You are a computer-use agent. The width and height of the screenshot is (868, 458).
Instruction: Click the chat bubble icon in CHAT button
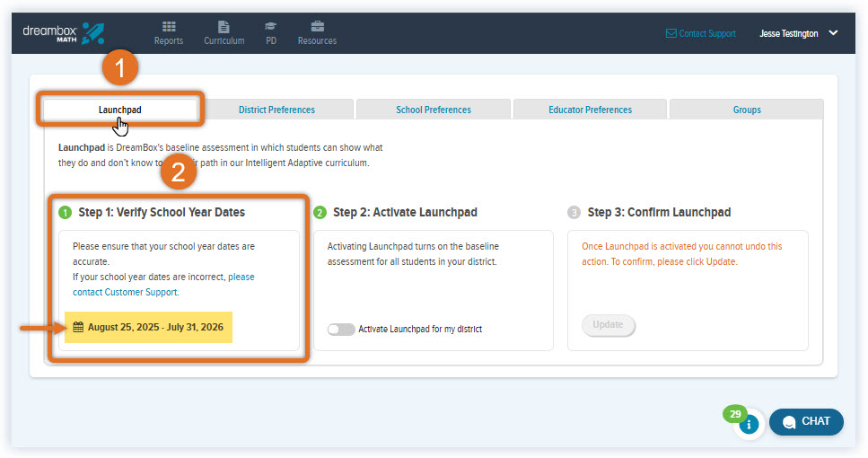pos(789,422)
